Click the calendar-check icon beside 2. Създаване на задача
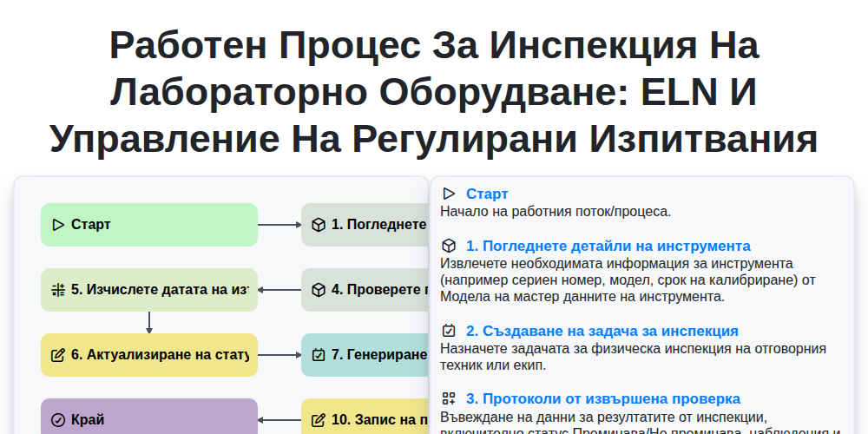868x434 pixels. pyautogui.click(x=449, y=331)
